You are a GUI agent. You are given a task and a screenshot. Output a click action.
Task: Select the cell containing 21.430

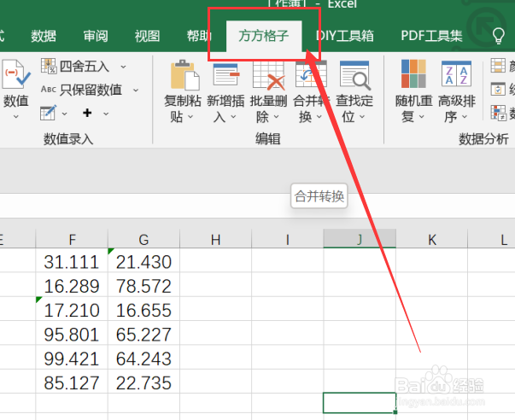143,261
